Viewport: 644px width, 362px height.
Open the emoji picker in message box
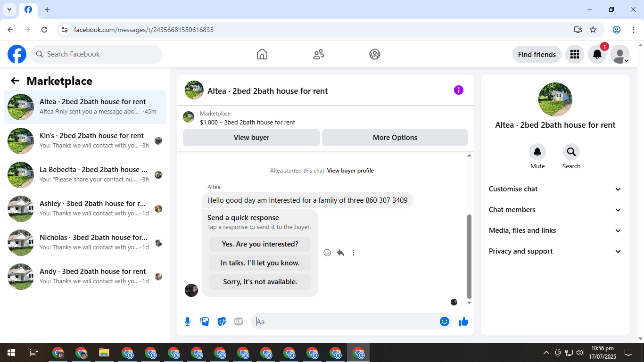(x=444, y=321)
